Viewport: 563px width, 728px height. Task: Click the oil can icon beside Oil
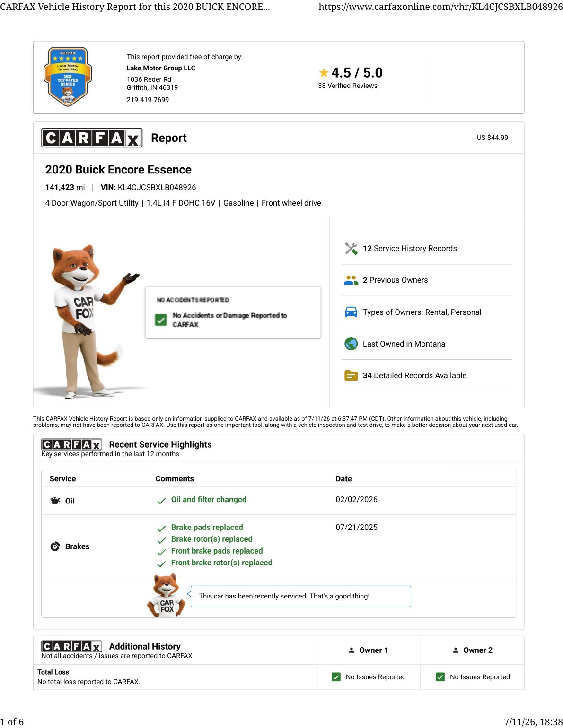tap(55, 501)
